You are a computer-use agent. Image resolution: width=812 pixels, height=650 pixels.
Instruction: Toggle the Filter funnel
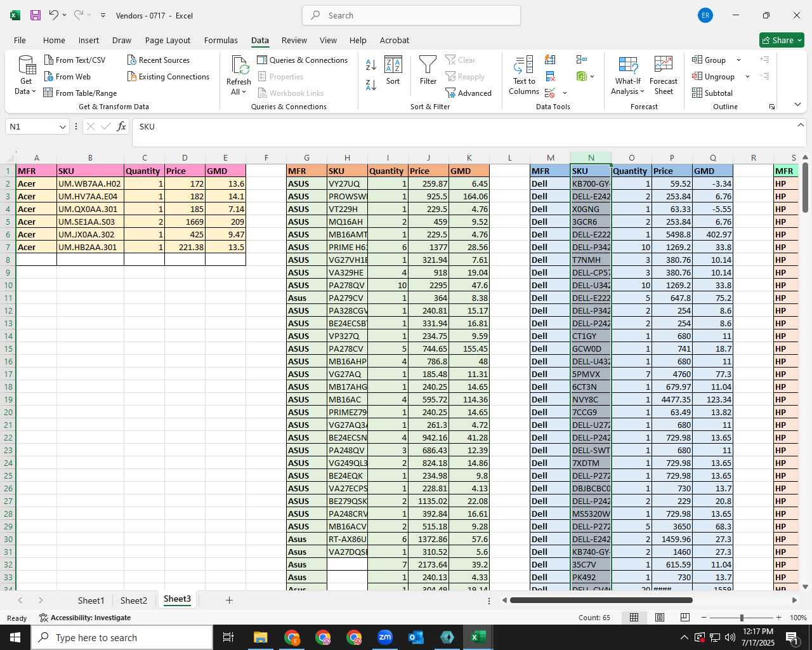[x=428, y=70]
